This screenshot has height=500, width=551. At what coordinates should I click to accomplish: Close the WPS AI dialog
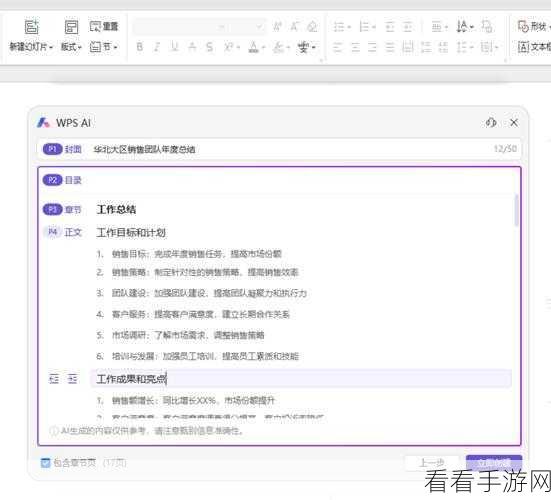pyautogui.click(x=514, y=122)
